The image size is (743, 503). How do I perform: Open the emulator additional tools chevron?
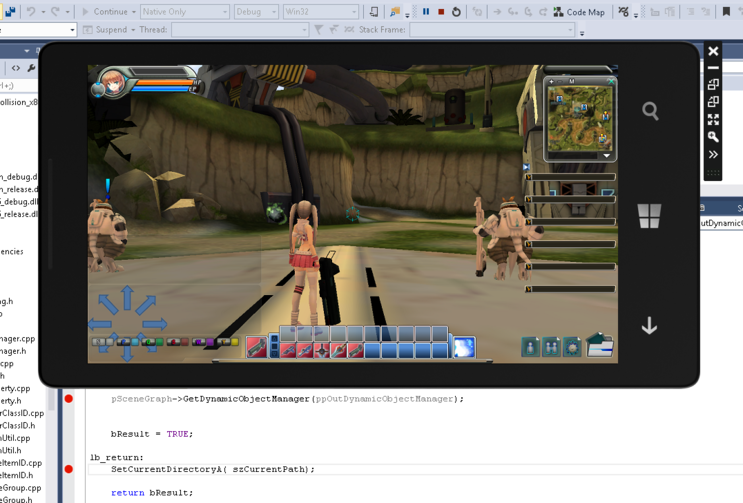click(x=713, y=155)
